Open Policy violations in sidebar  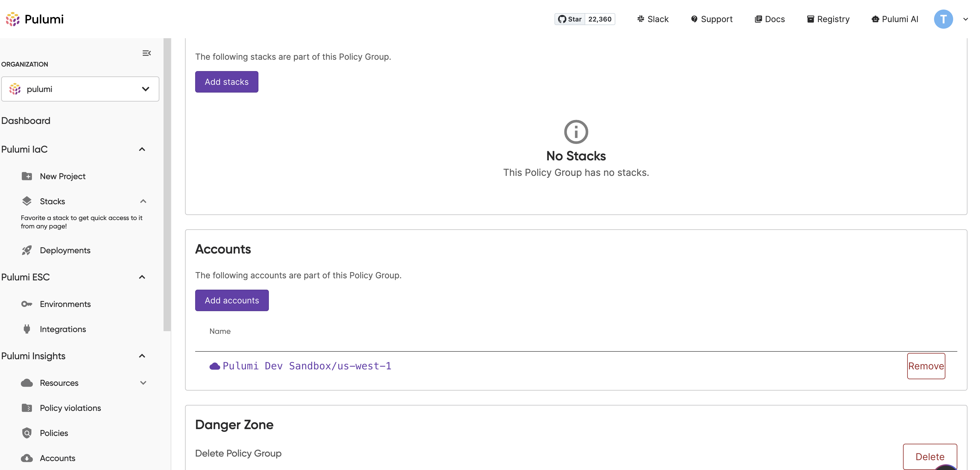(70, 408)
